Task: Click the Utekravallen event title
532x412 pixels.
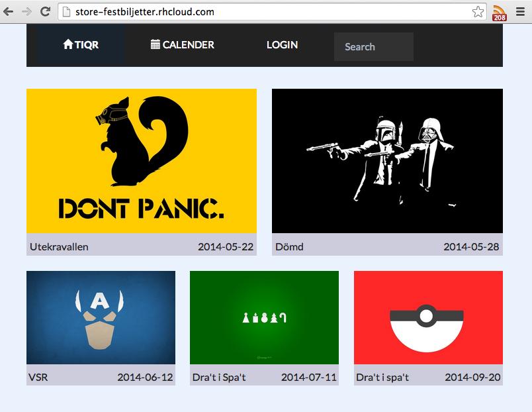Action: coord(59,246)
